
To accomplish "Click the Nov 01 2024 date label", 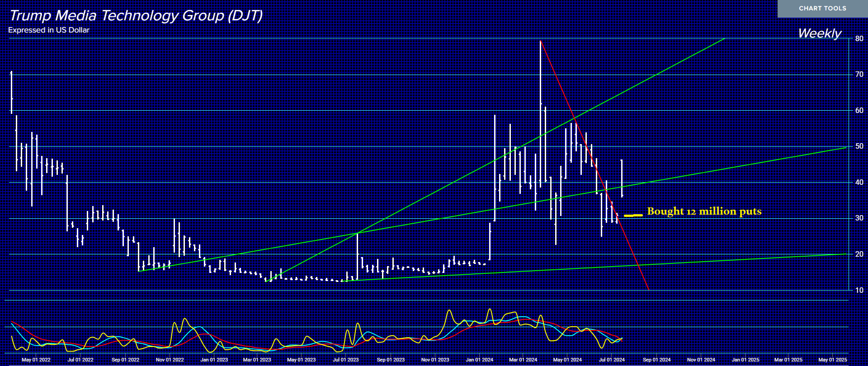I will click(x=701, y=360).
